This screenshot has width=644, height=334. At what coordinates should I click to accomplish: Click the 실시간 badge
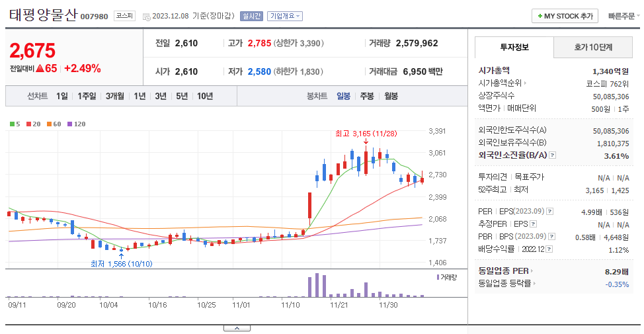coord(251,16)
